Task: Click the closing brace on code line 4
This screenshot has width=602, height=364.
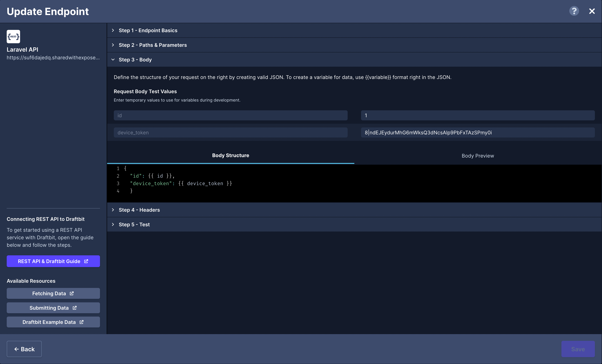Action: pos(131,191)
